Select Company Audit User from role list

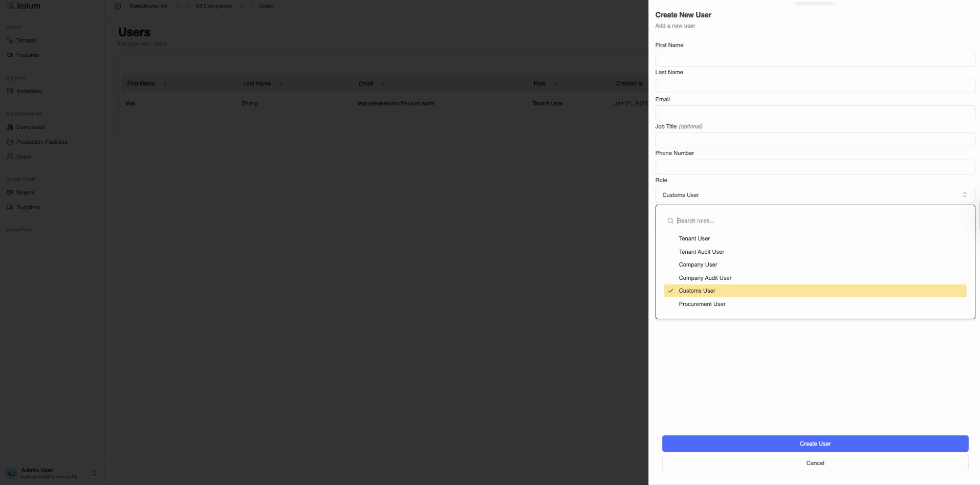coord(705,278)
